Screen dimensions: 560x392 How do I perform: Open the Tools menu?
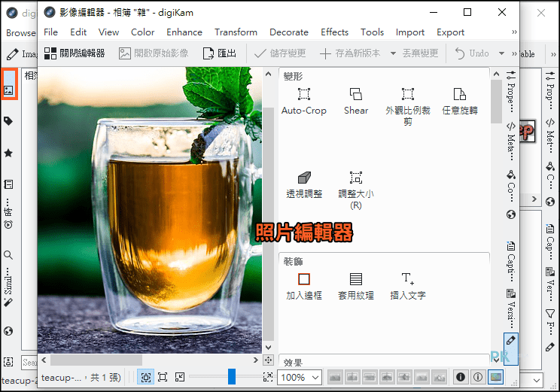tap(372, 32)
